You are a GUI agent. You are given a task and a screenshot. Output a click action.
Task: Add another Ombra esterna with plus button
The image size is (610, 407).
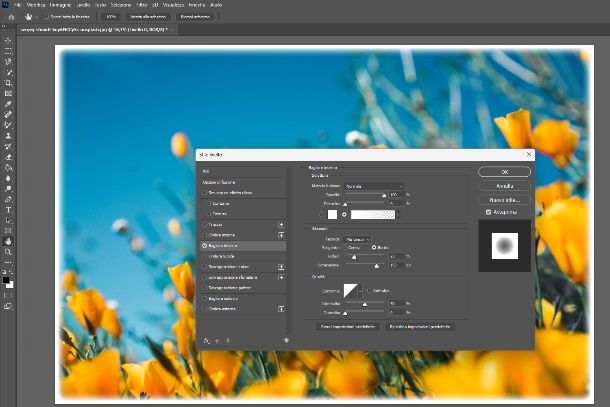(x=281, y=309)
